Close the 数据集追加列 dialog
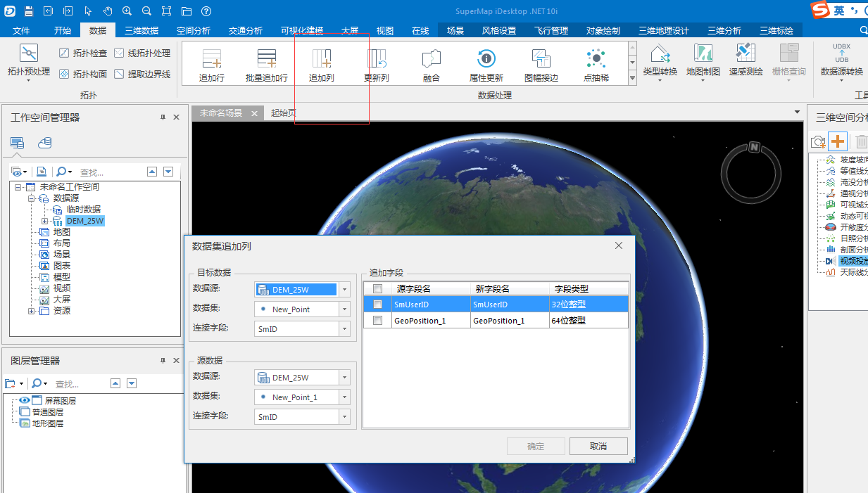This screenshot has height=493, width=868. tap(619, 245)
